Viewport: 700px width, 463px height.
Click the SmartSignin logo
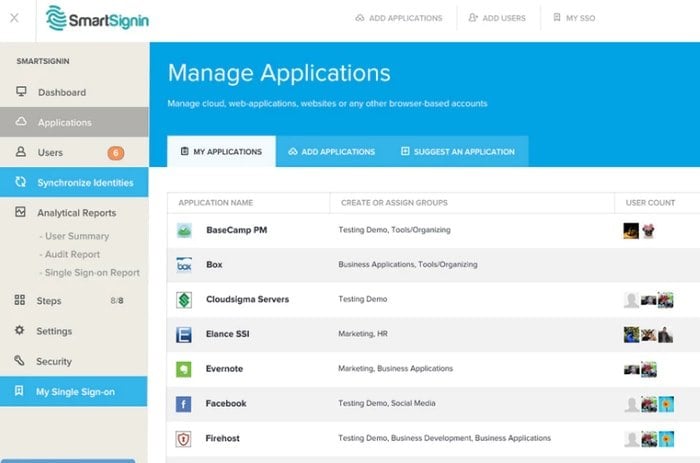pos(97,19)
